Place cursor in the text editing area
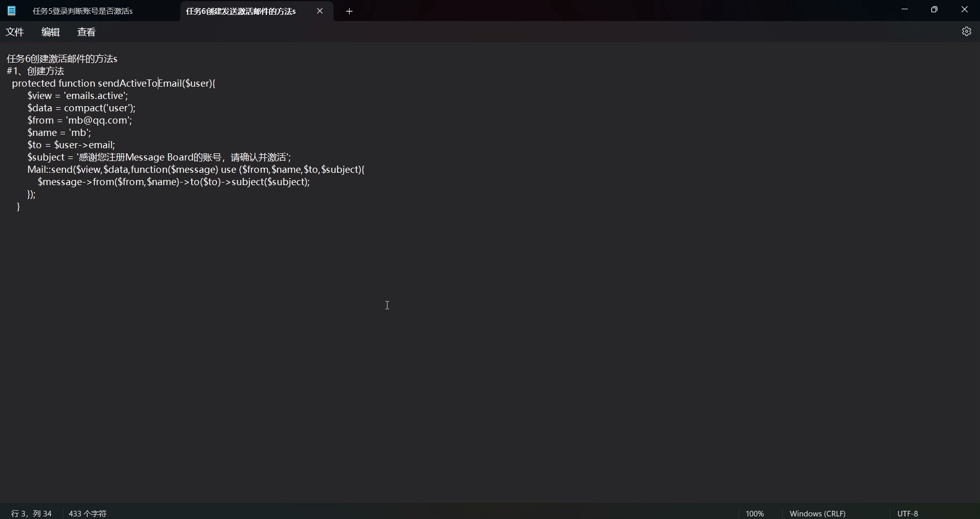 coord(387,306)
